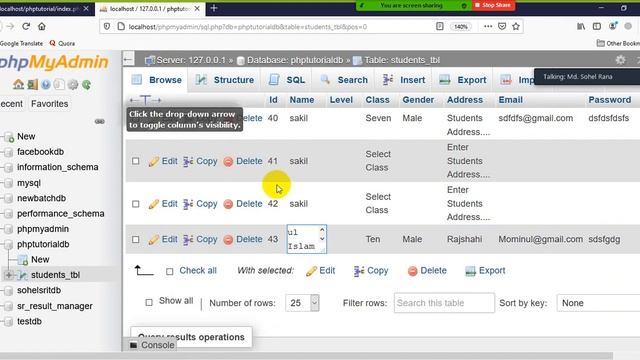Toggle column visibility arrows above table
Image resolution: width=640 pixels, height=360 pixels.
pos(145,100)
